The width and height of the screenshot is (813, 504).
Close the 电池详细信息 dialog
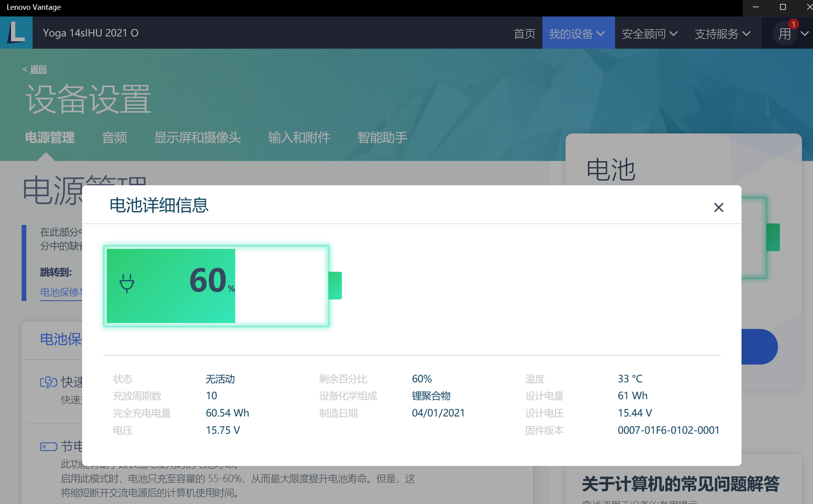click(718, 207)
